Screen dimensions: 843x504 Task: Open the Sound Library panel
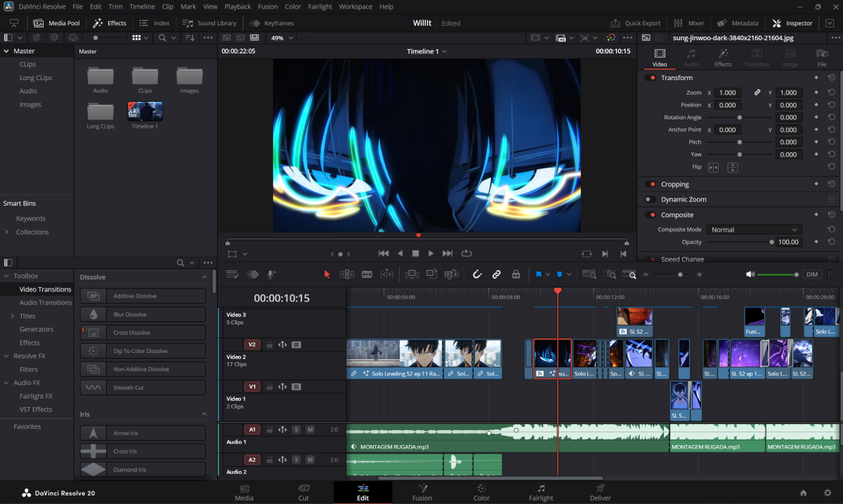click(209, 23)
